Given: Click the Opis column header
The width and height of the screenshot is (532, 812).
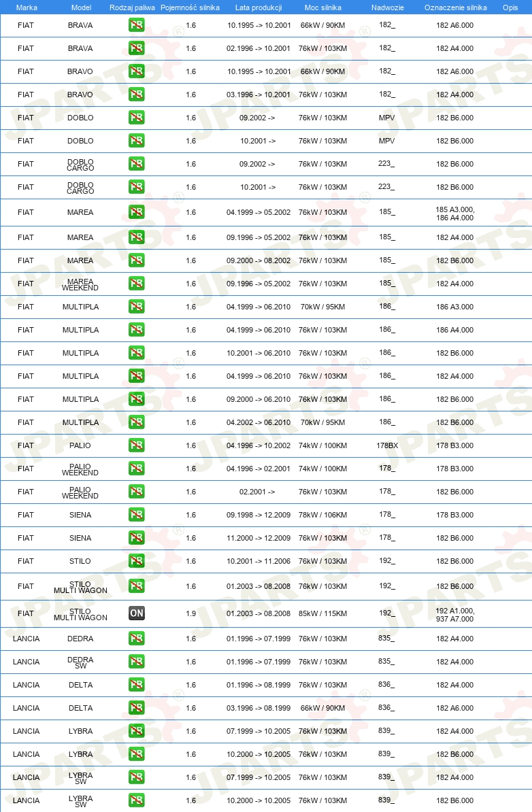Looking at the screenshot, I should (510, 7).
